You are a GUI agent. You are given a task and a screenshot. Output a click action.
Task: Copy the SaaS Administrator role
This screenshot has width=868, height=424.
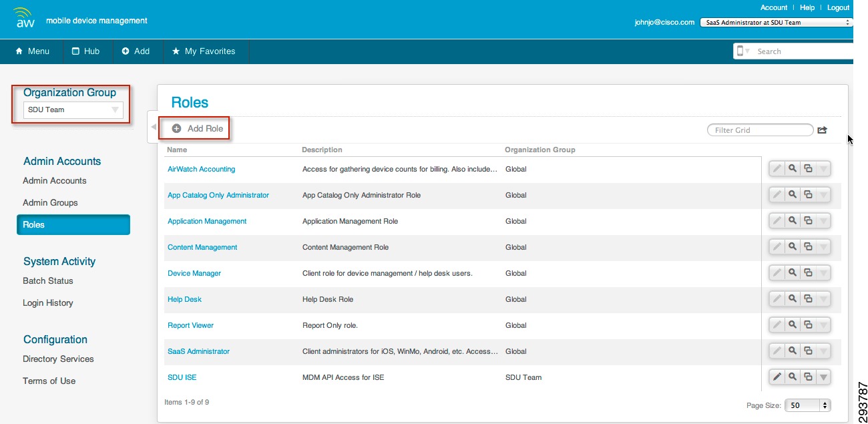point(808,351)
